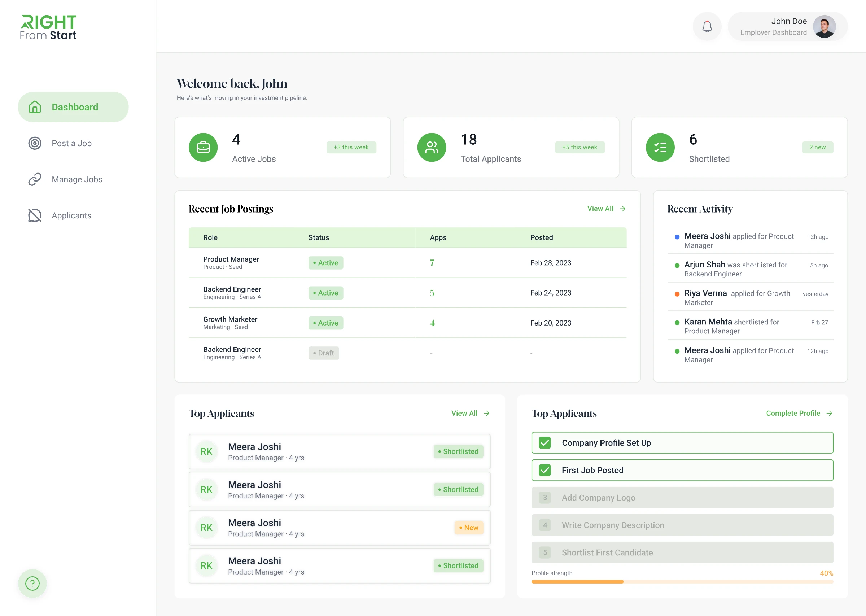866x616 pixels.
Task: Click the Manage Jobs link icon
Action: point(35,179)
